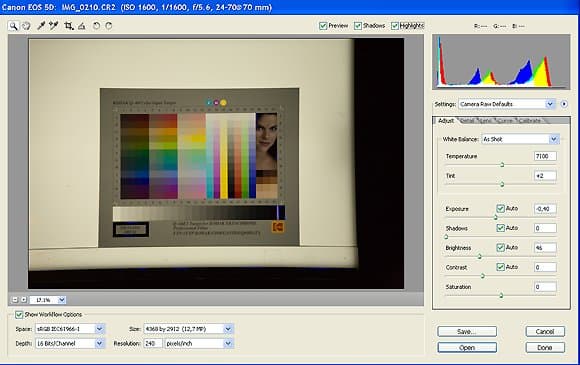Click the Tint slider handle
This screenshot has width=580, height=365.
(x=502, y=184)
